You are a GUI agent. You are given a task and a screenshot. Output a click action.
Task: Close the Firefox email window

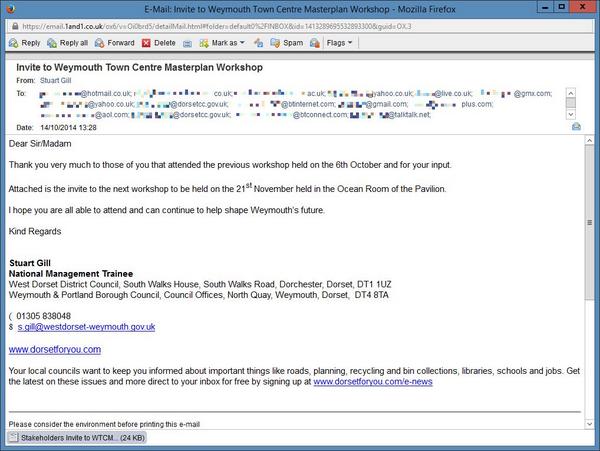(x=582, y=7)
